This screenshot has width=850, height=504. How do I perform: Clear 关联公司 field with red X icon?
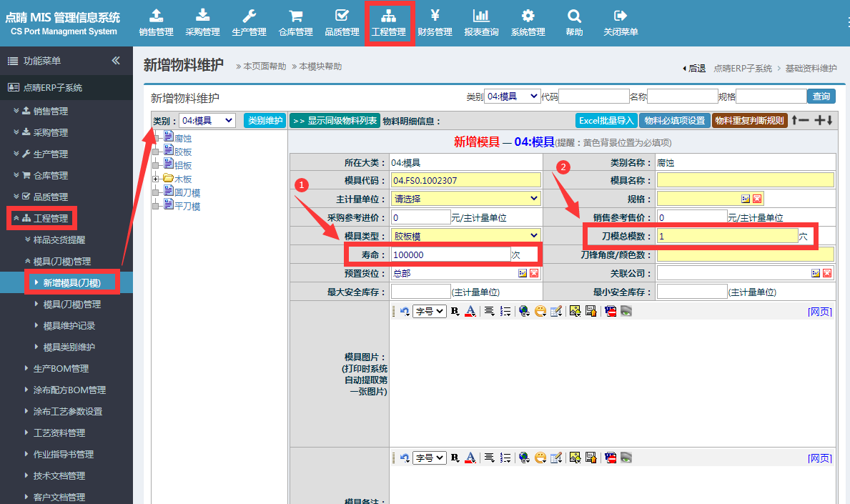(827, 273)
